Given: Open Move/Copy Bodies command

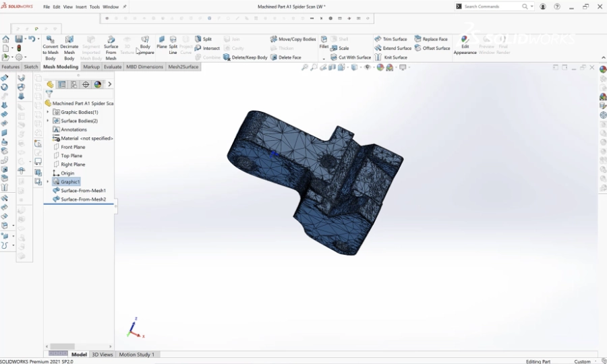Looking at the screenshot, I should tap(293, 39).
